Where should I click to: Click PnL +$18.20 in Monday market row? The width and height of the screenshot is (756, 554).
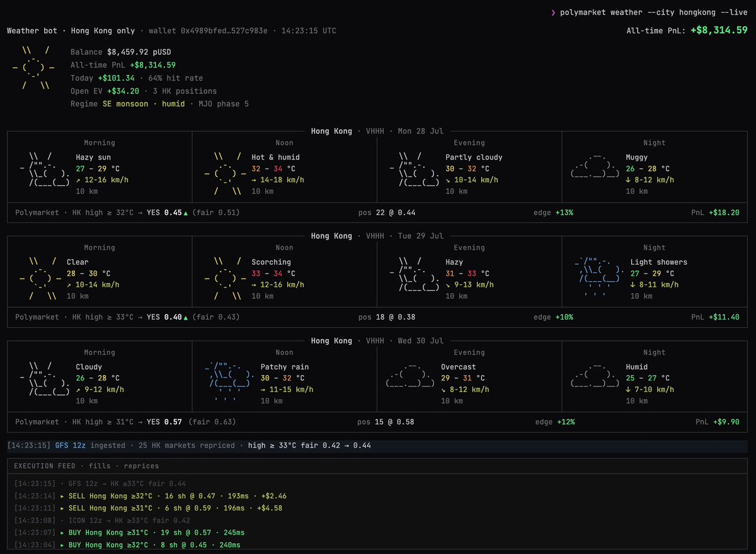coord(715,213)
